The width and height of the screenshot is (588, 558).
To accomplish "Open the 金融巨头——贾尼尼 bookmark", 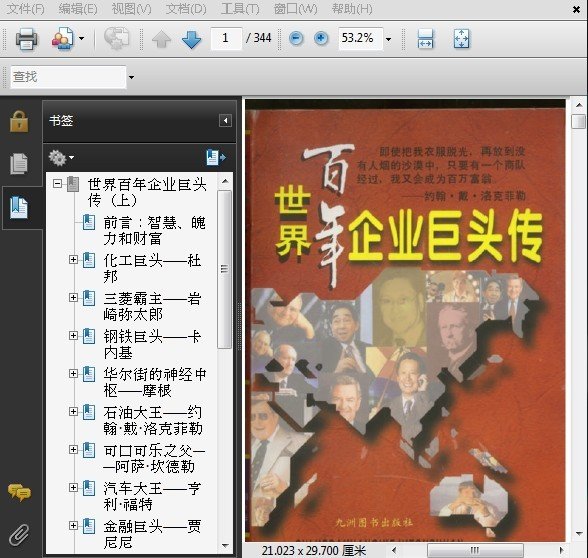I will [152, 535].
